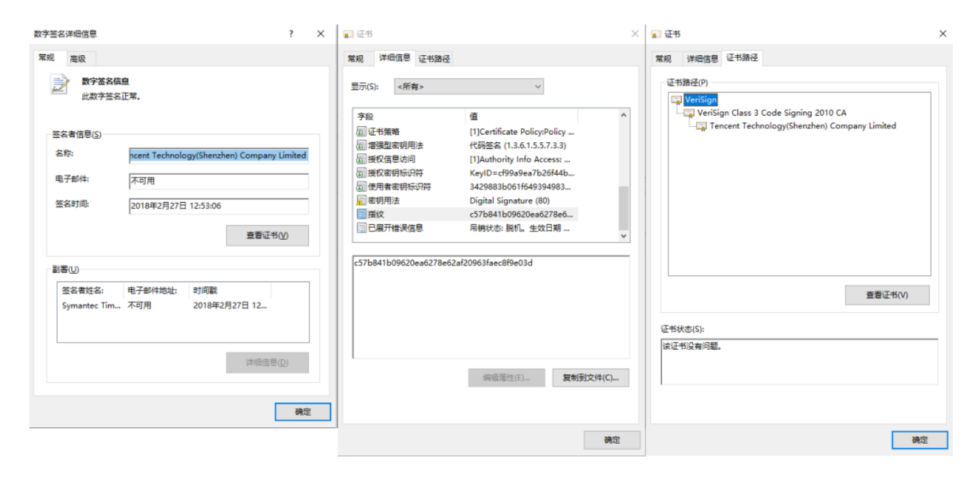Click the 指纹 field icon
The height and width of the screenshot is (501, 980).
361,214
